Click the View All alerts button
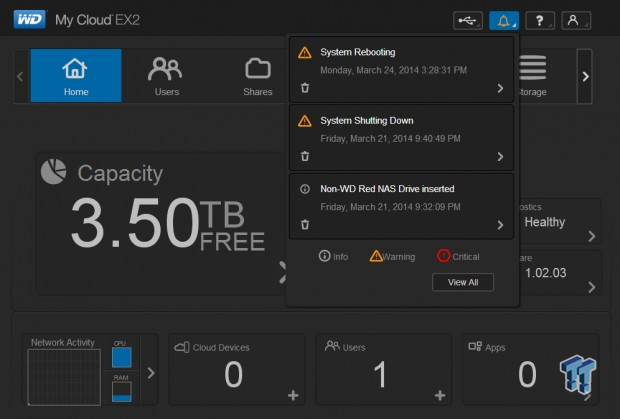 pyautogui.click(x=463, y=282)
